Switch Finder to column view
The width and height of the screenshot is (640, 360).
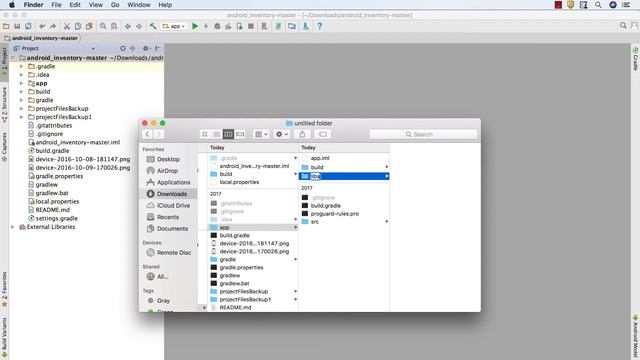coord(228,134)
